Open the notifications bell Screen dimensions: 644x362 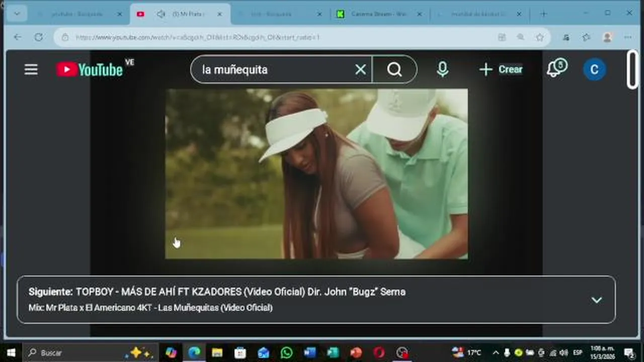point(556,68)
